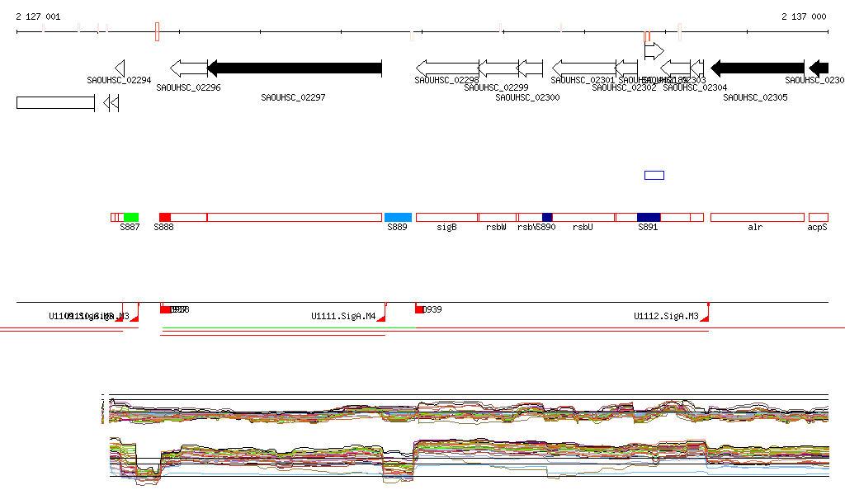The height and width of the screenshot is (504, 845).
Task: Click the red-outlined alr gene box
Action: [x=758, y=218]
